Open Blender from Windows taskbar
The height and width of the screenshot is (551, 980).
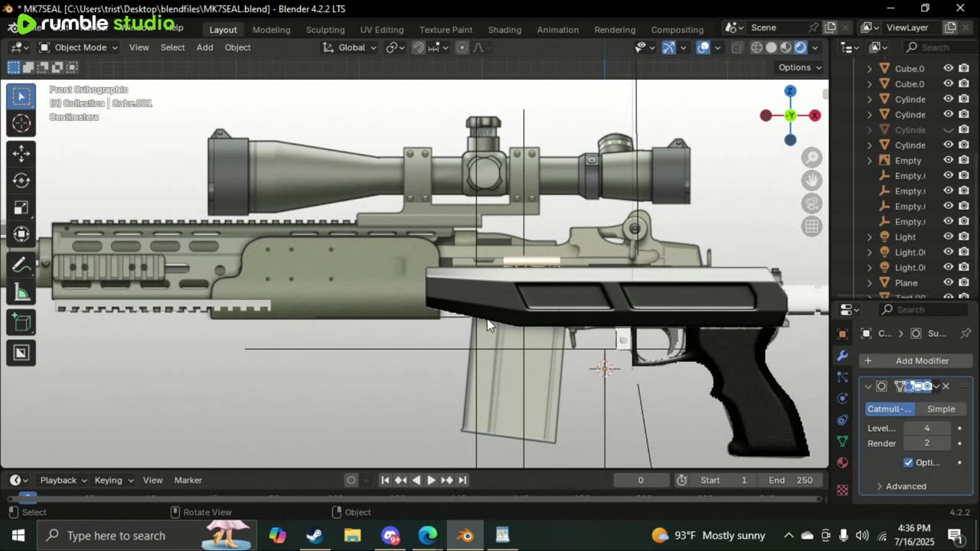[465, 535]
